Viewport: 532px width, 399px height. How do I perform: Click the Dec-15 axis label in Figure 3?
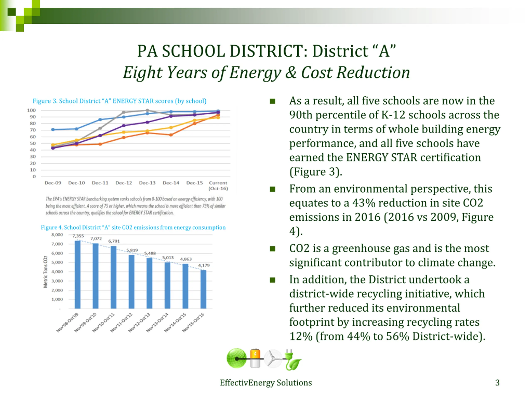pos(195,183)
